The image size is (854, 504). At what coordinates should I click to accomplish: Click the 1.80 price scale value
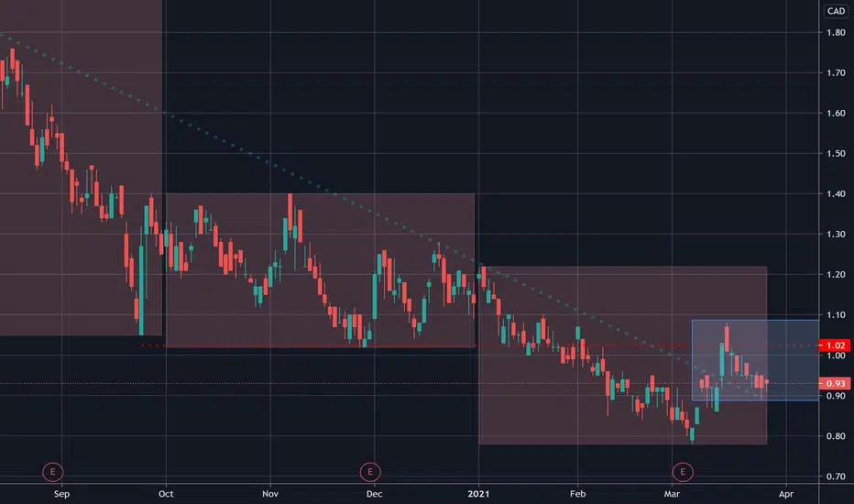836,33
